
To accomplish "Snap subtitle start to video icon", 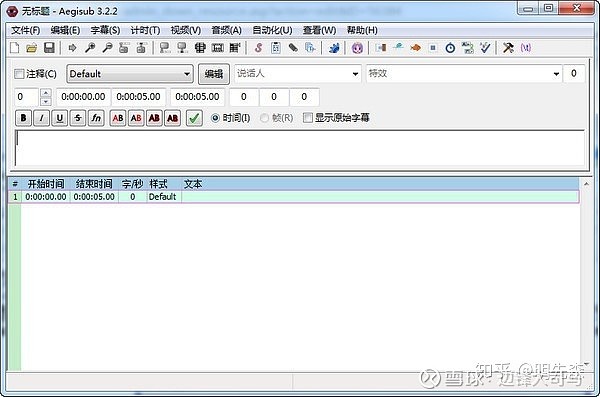I will pos(165,48).
